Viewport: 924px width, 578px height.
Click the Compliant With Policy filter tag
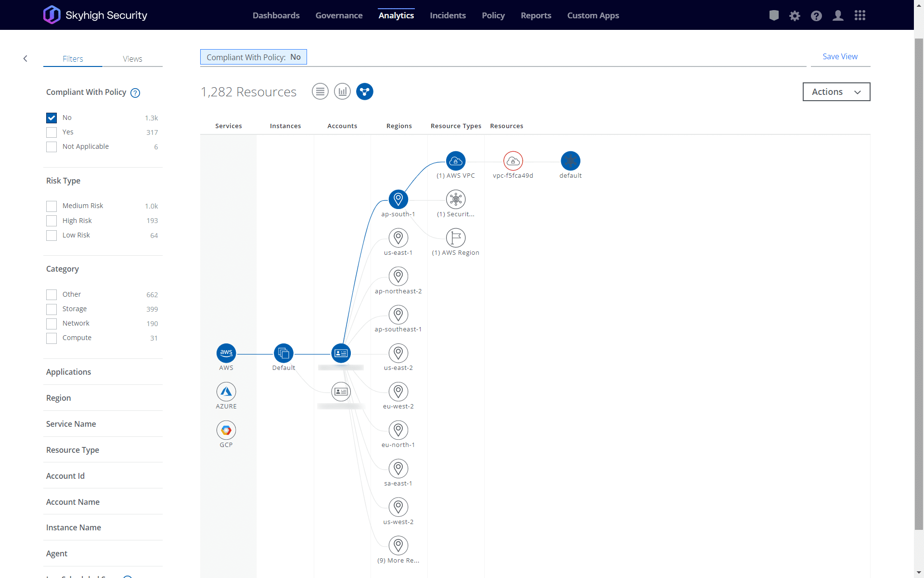coord(254,57)
